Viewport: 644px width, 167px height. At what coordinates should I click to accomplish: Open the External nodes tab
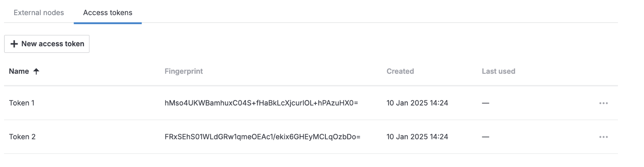(x=39, y=13)
